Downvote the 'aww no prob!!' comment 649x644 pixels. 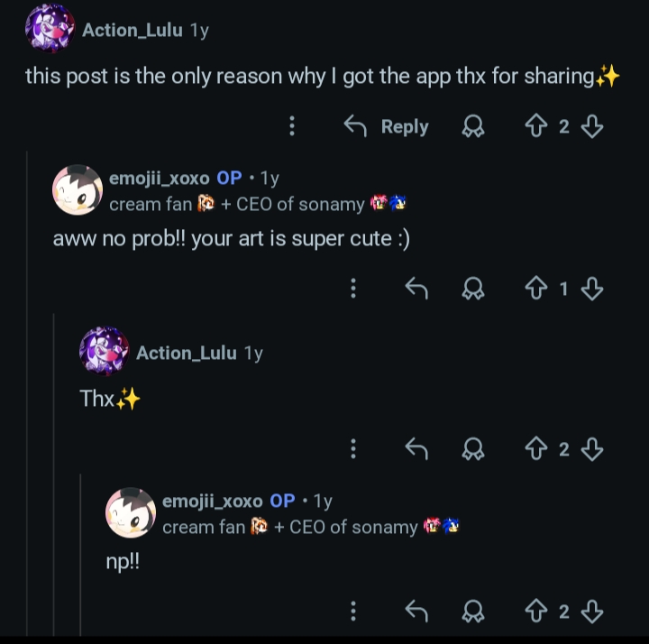(591, 289)
